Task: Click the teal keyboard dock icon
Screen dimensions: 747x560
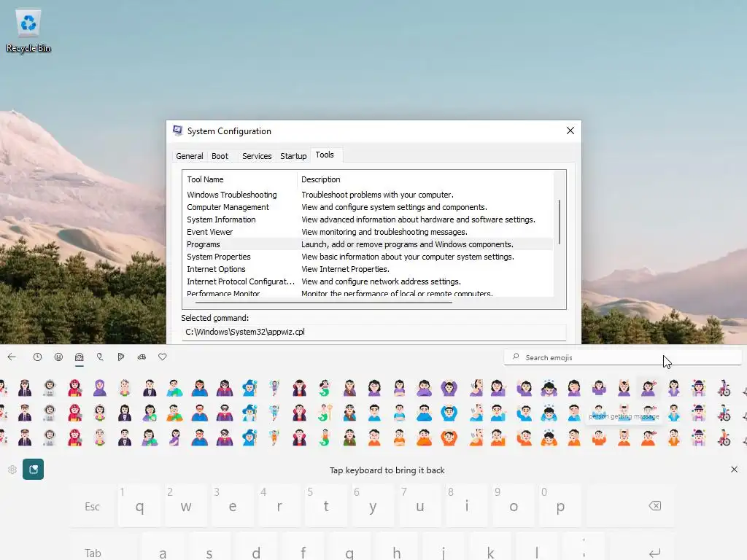Action: pos(34,470)
